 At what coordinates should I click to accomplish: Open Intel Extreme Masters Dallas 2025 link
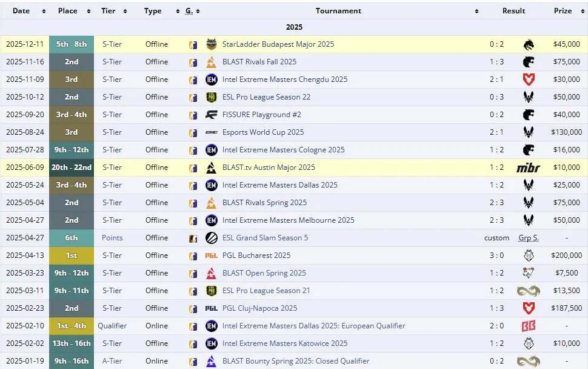[279, 185]
